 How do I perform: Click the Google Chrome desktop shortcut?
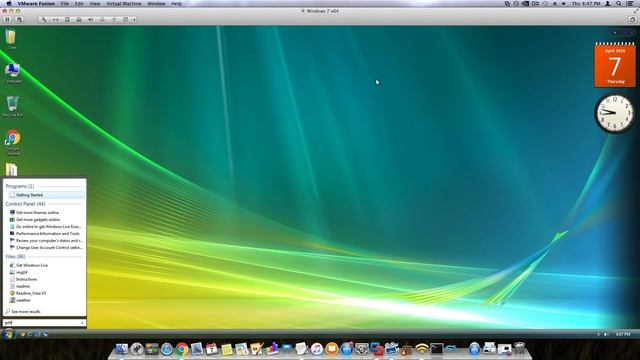[12, 142]
